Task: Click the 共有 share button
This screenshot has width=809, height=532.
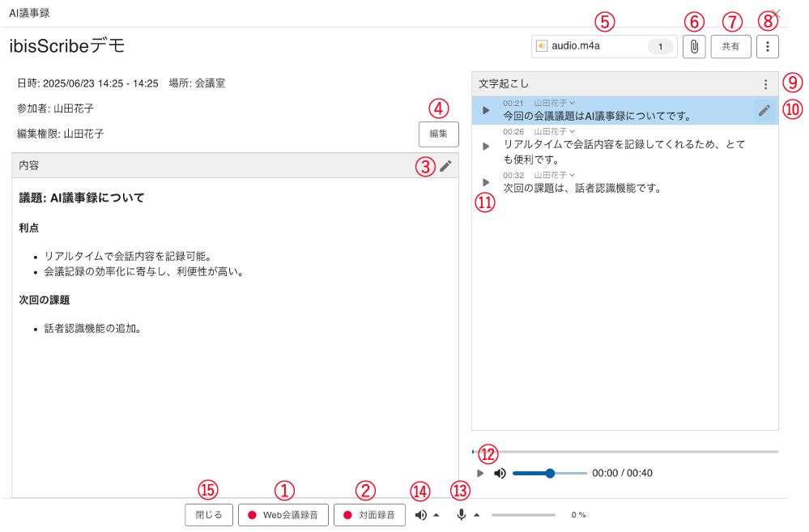Action: coord(730,46)
